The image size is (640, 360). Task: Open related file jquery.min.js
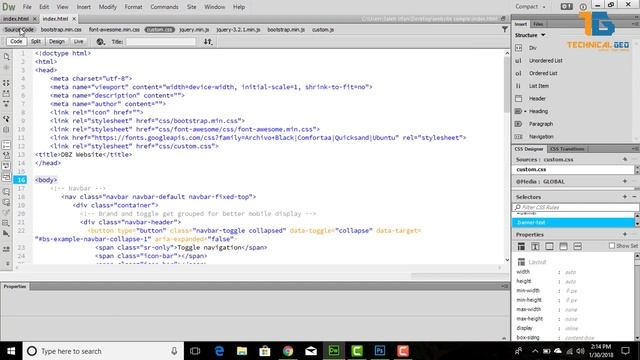click(x=194, y=29)
